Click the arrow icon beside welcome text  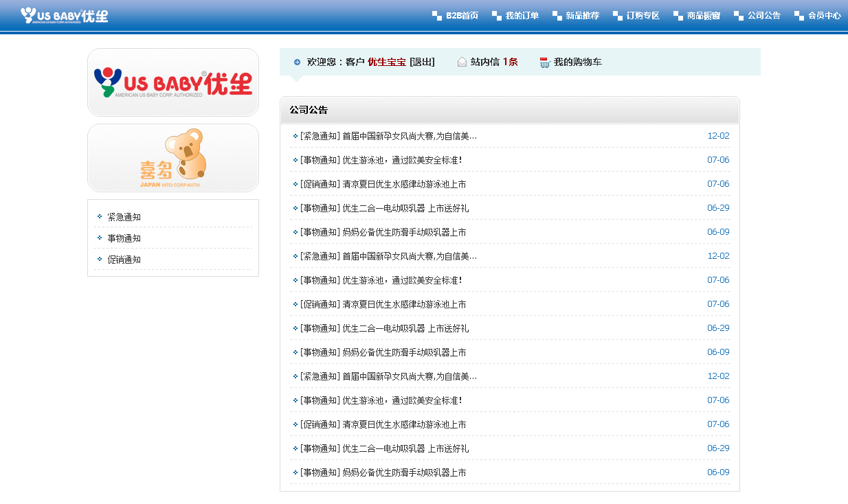pos(297,62)
